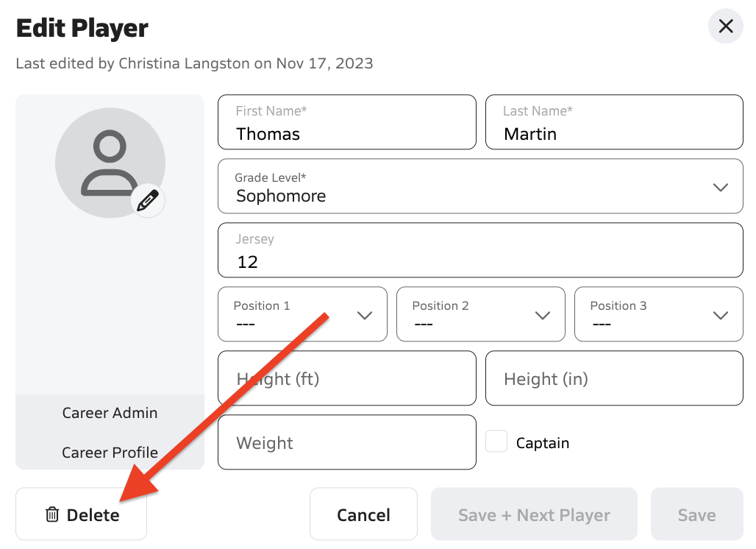Click the Position 3 dropdown arrow icon

click(721, 314)
